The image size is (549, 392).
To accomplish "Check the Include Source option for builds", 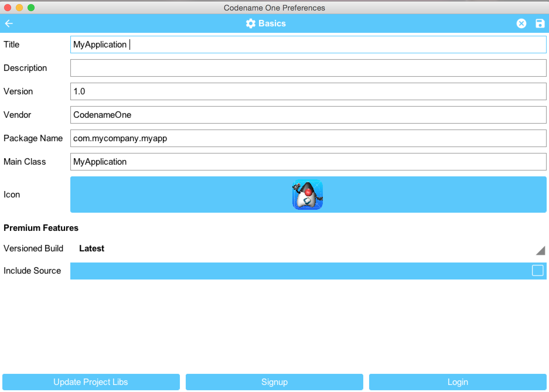I will (537, 271).
